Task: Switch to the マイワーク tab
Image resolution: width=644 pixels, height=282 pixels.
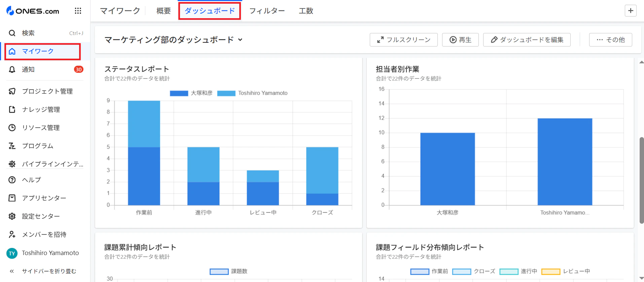Action: click(x=120, y=11)
